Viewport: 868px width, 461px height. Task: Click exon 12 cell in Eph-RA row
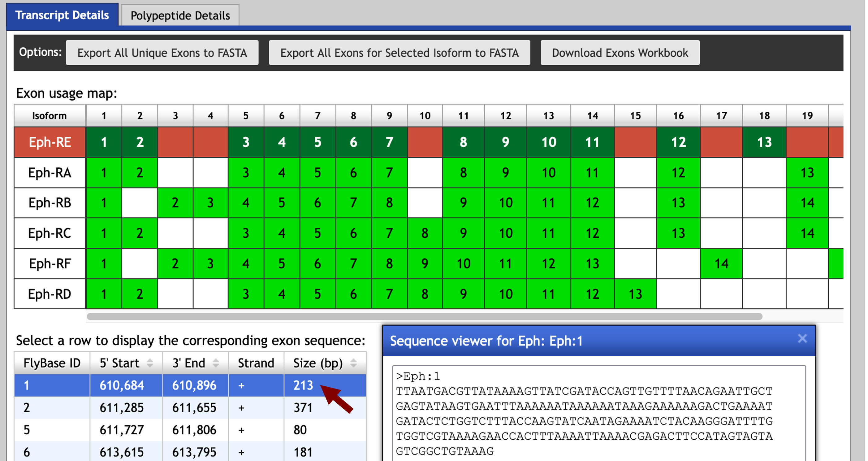(x=678, y=173)
